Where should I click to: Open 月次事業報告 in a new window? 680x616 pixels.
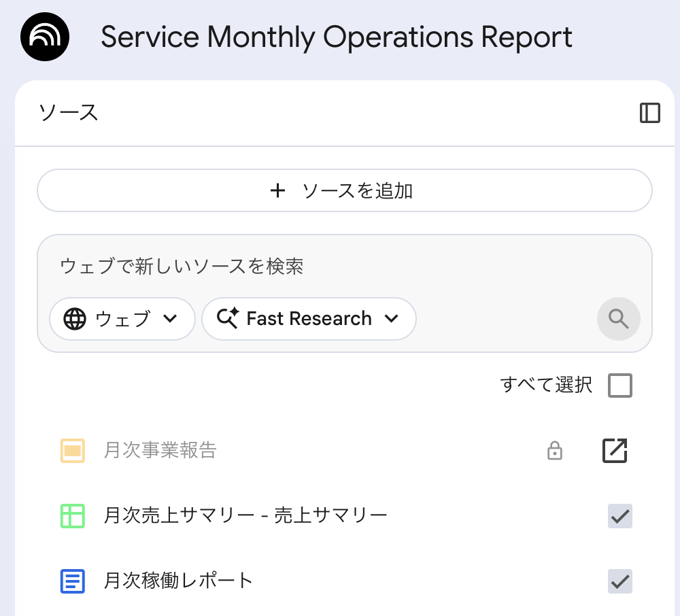tap(615, 450)
